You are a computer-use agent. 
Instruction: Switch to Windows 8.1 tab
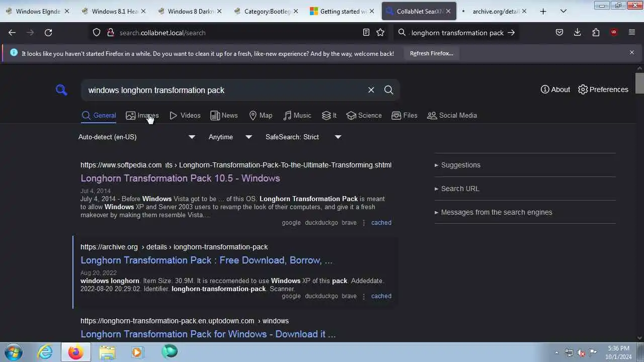click(x=115, y=11)
